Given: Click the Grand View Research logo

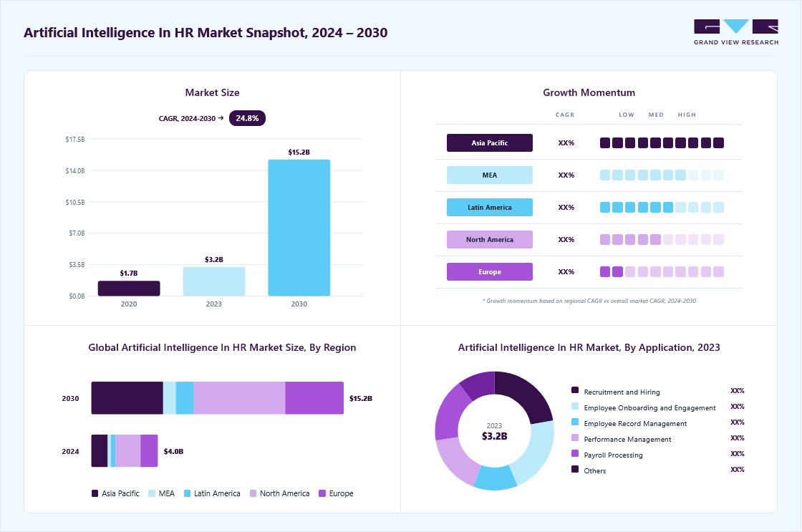Looking at the screenshot, I should (x=736, y=32).
